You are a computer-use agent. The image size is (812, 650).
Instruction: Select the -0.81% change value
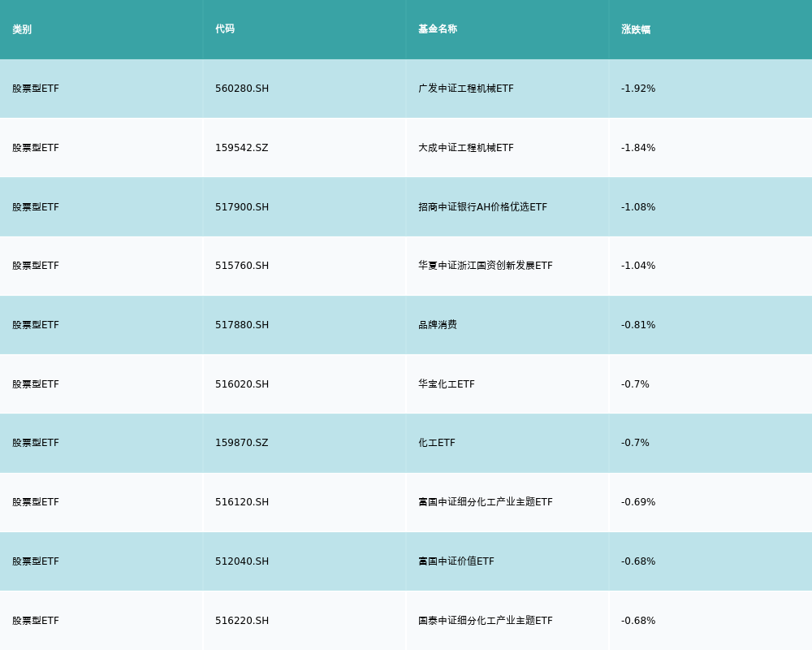638,325
